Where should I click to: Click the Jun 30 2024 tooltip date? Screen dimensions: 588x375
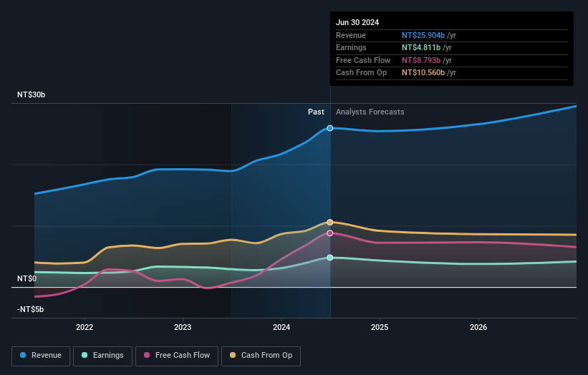point(357,22)
